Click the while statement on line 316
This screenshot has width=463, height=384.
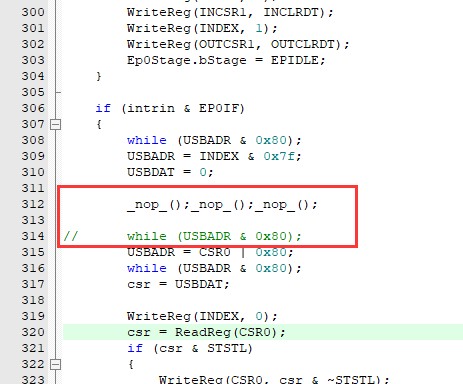click(x=214, y=269)
